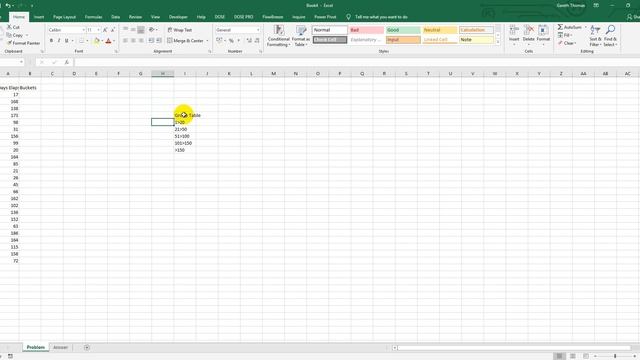Open Find & Select menu
This screenshot has height=360, width=640.
coord(610,36)
